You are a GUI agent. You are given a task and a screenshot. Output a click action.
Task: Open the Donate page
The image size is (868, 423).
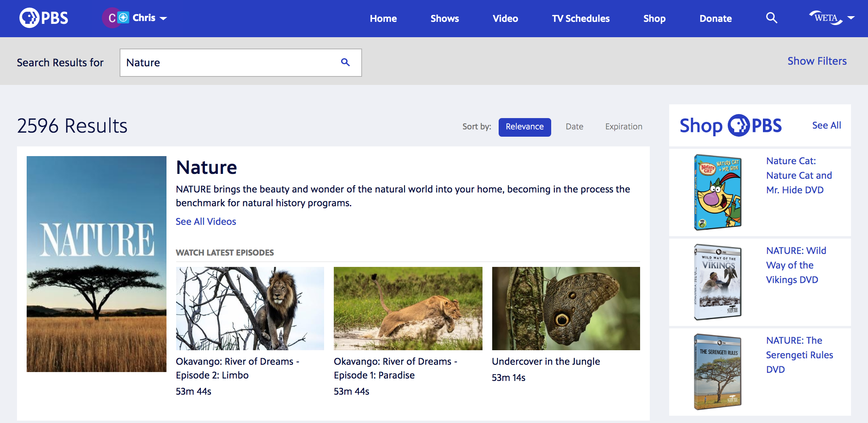pos(715,18)
